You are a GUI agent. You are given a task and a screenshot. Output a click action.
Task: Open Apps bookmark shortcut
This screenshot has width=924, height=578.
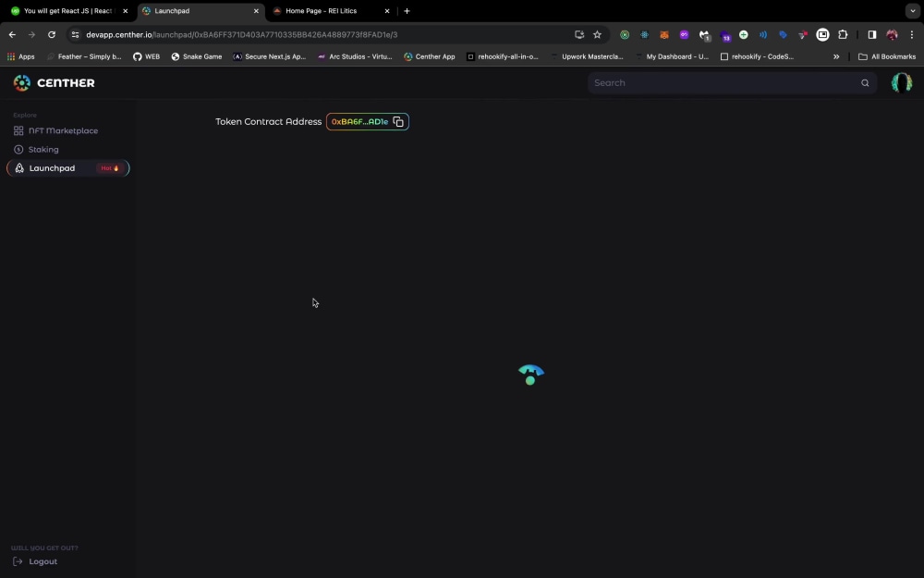tap(20, 56)
